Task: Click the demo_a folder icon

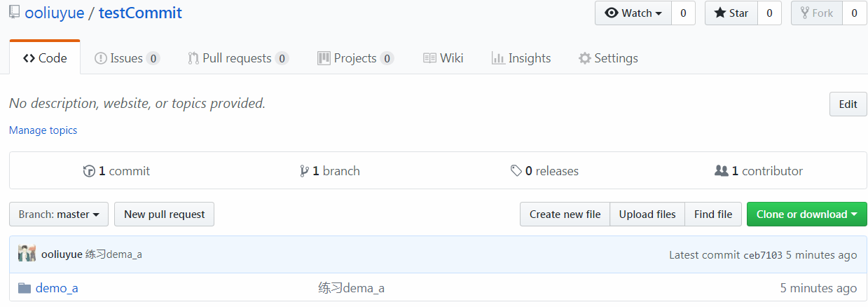Action: (25, 288)
